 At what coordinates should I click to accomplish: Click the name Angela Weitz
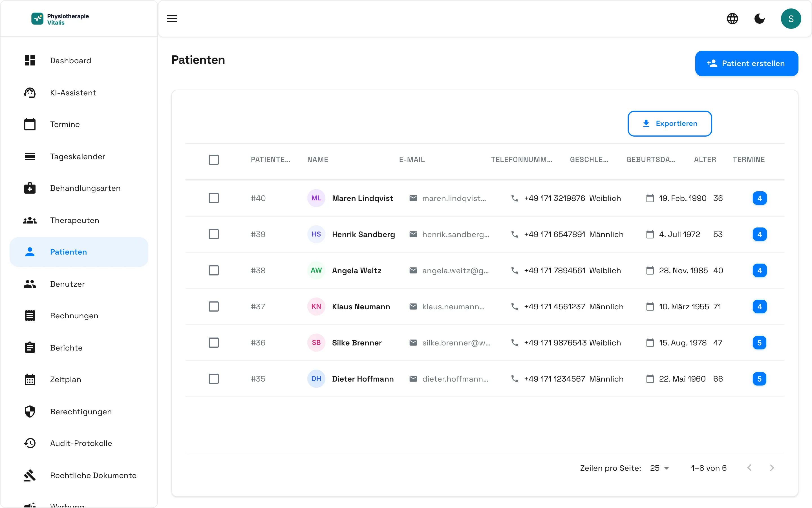[357, 270]
